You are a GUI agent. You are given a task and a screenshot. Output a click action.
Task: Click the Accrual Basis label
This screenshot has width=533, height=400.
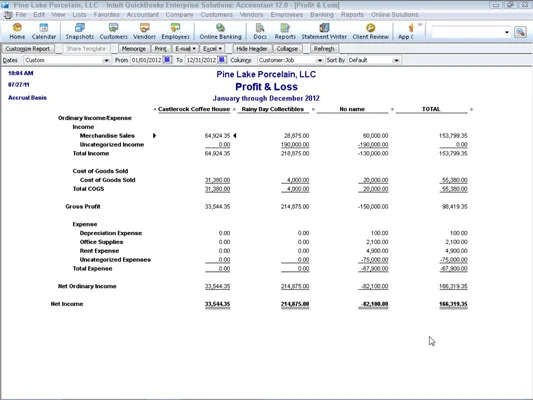click(x=27, y=98)
